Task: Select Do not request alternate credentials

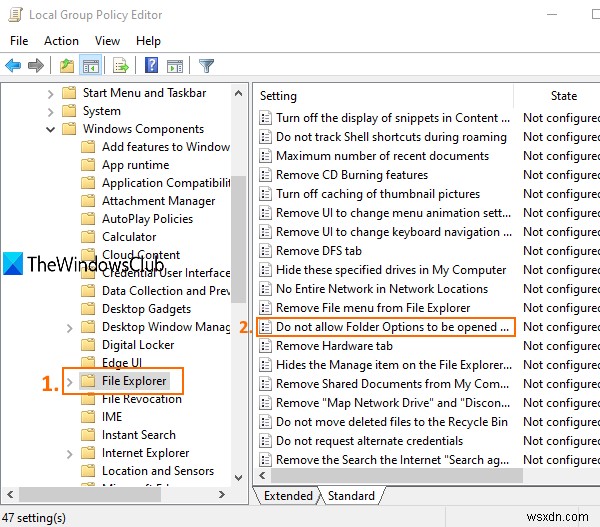Action: (x=369, y=441)
